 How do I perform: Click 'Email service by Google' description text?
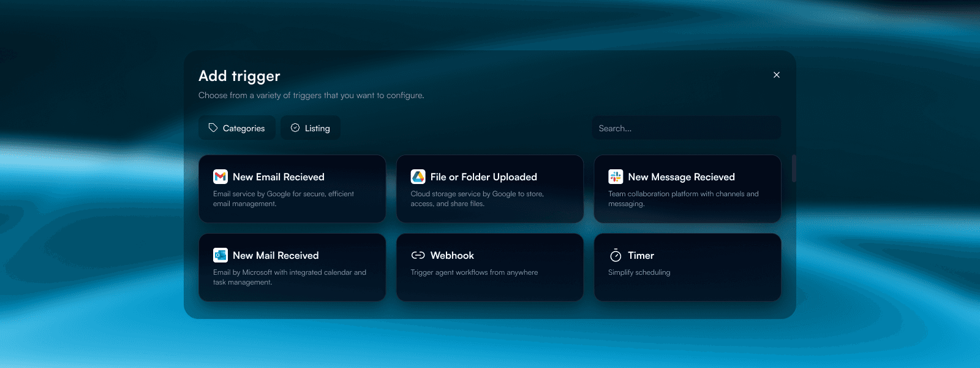(284, 199)
